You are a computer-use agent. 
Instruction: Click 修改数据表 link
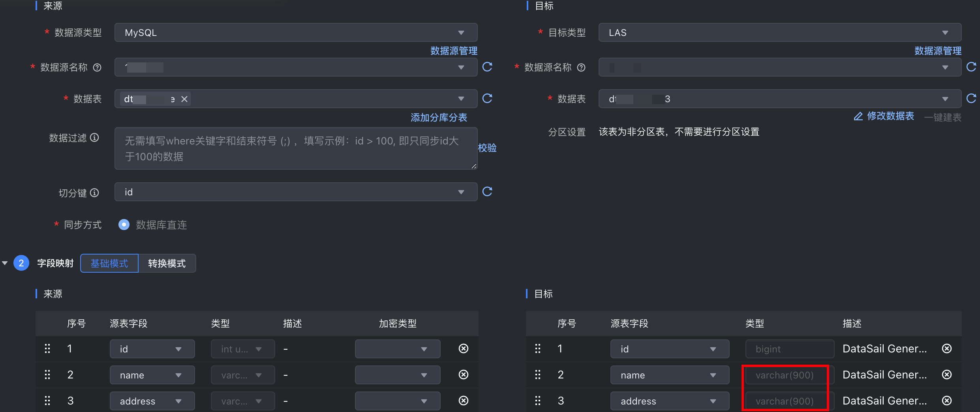pos(890,116)
